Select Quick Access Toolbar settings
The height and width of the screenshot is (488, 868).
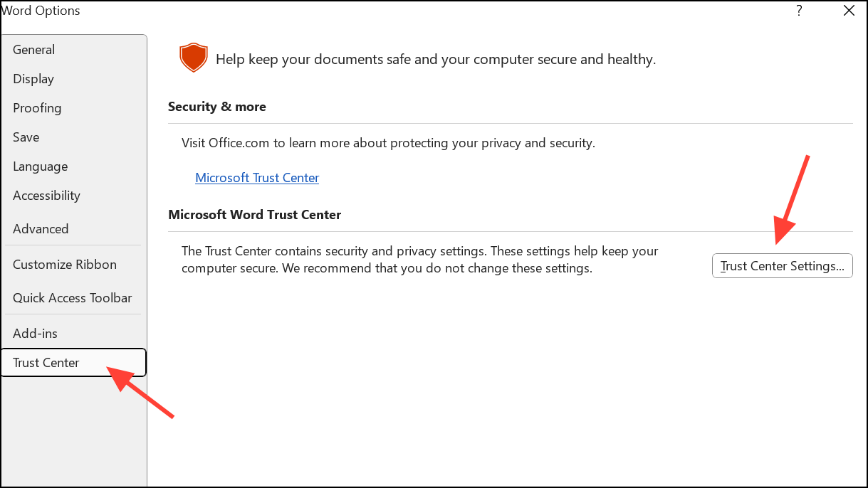(x=72, y=297)
